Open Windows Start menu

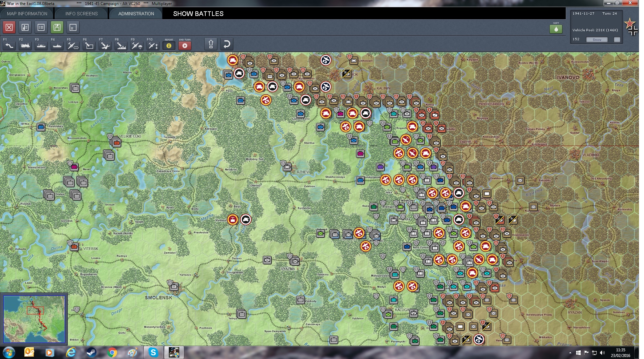tap(9, 352)
